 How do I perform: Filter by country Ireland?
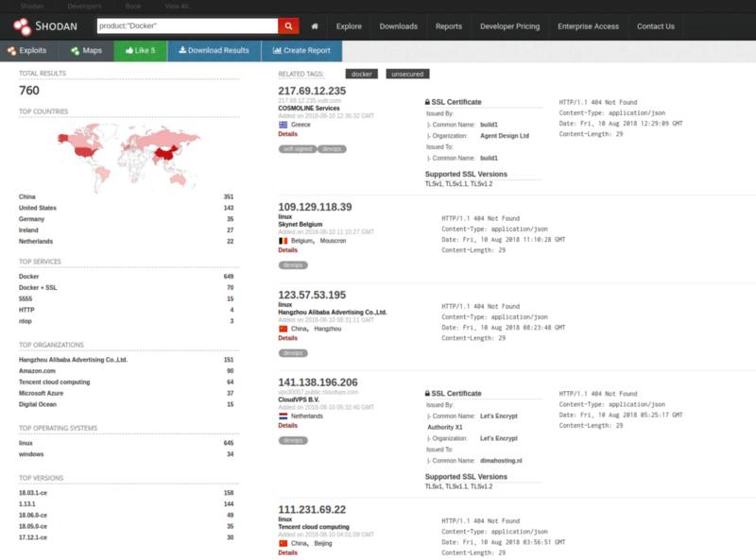28,230
